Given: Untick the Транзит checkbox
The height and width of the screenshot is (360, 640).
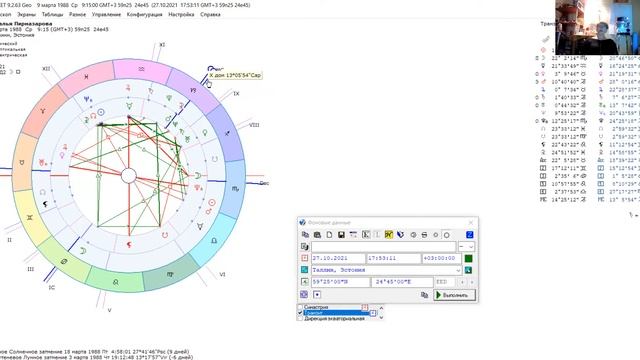Looking at the screenshot, I should tap(300, 313).
